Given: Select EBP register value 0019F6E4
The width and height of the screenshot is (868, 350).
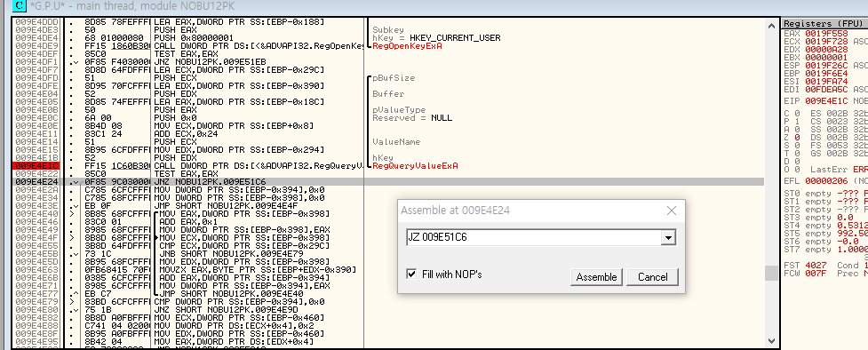Looking at the screenshot, I should click(x=826, y=74).
